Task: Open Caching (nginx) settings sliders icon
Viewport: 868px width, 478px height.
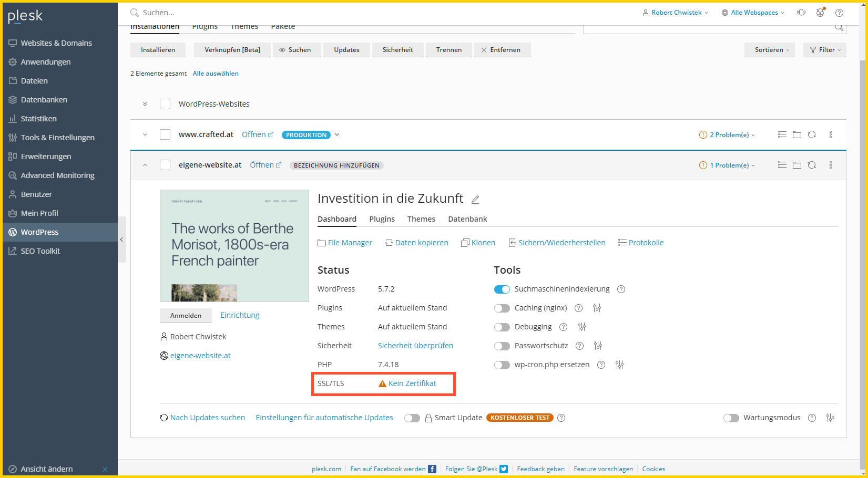Action: click(597, 308)
